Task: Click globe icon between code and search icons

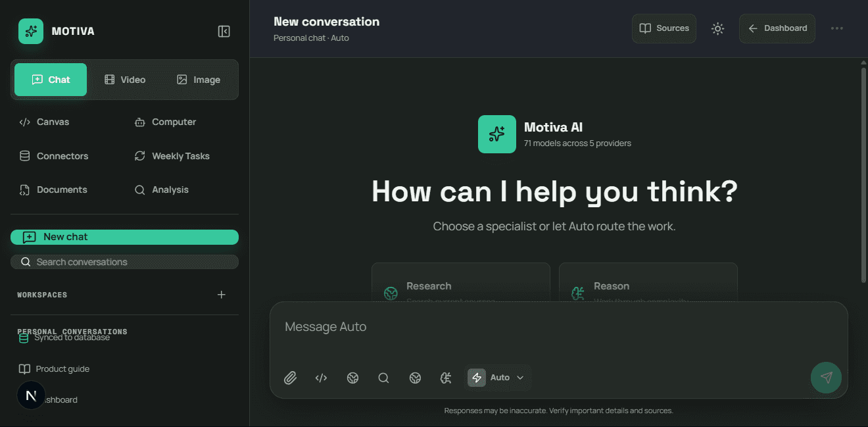Action: point(352,378)
